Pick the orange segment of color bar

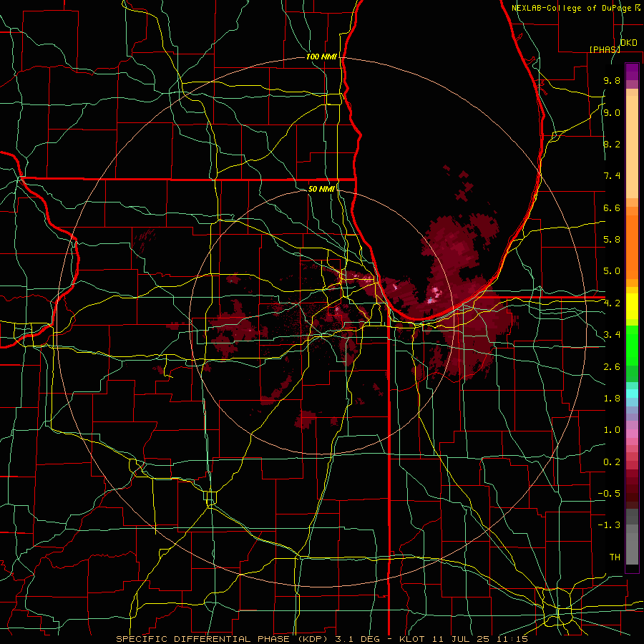click(632, 246)
